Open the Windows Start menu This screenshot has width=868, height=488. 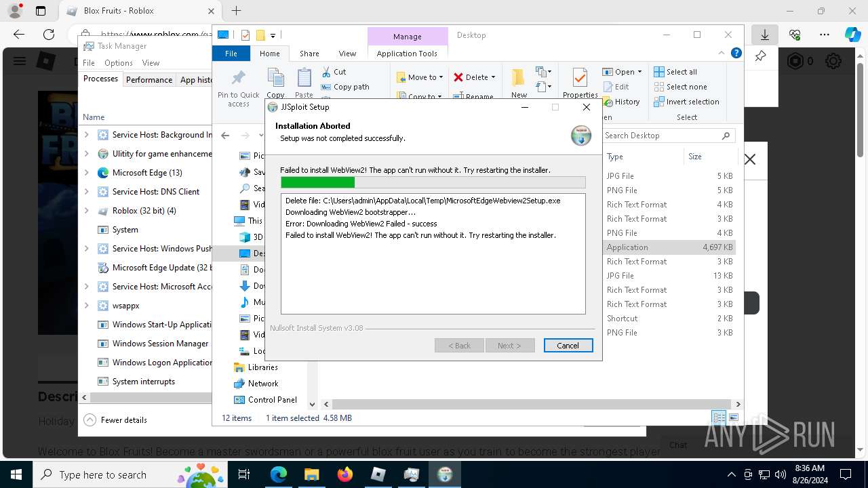click(16, 474)
